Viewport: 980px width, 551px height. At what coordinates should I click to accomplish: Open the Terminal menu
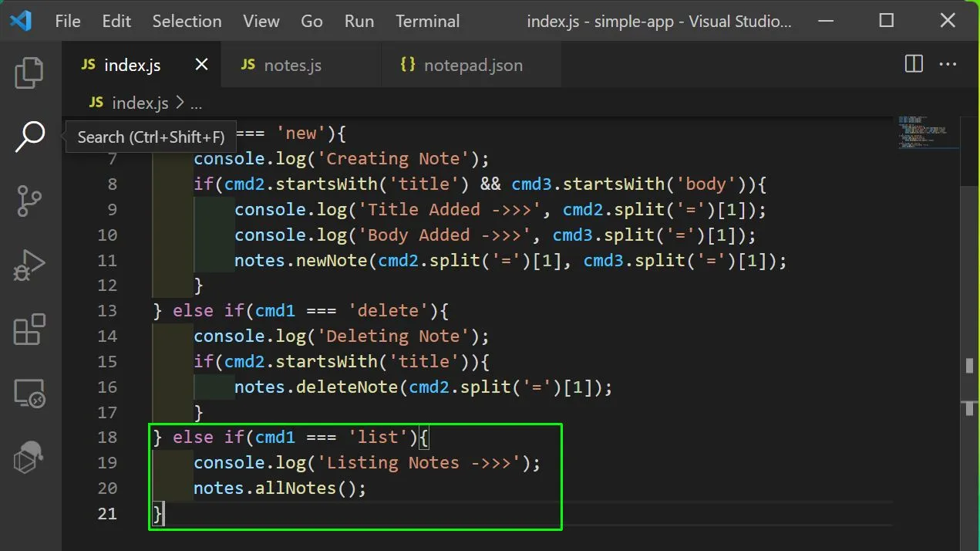point(428,21)
